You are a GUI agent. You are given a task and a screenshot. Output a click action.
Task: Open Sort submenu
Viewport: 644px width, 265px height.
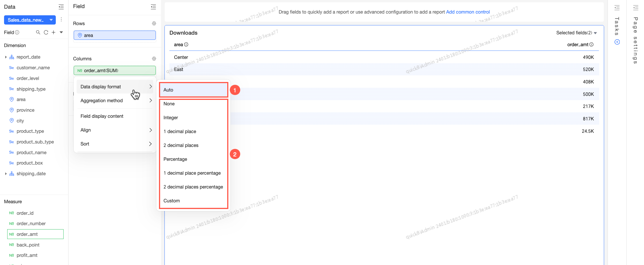[115, 144]
